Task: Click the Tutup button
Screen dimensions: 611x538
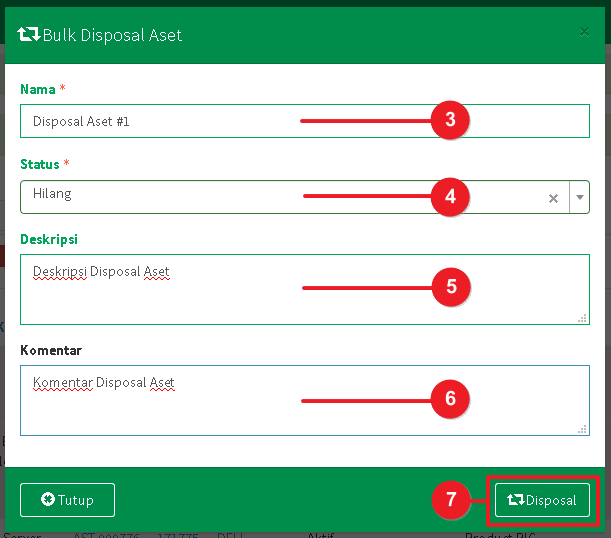Action: point(67,500)
